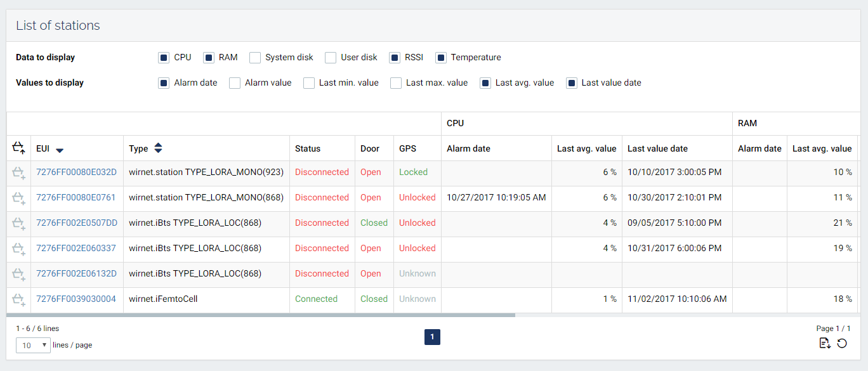Enable the User disk checkbox
Screen dimensions: 868x371
331,58
